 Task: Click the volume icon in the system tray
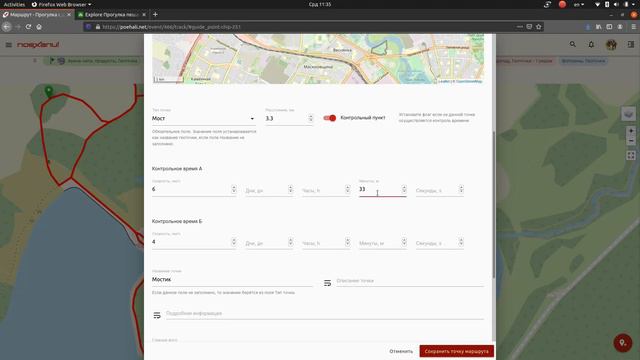click(616, 4)
